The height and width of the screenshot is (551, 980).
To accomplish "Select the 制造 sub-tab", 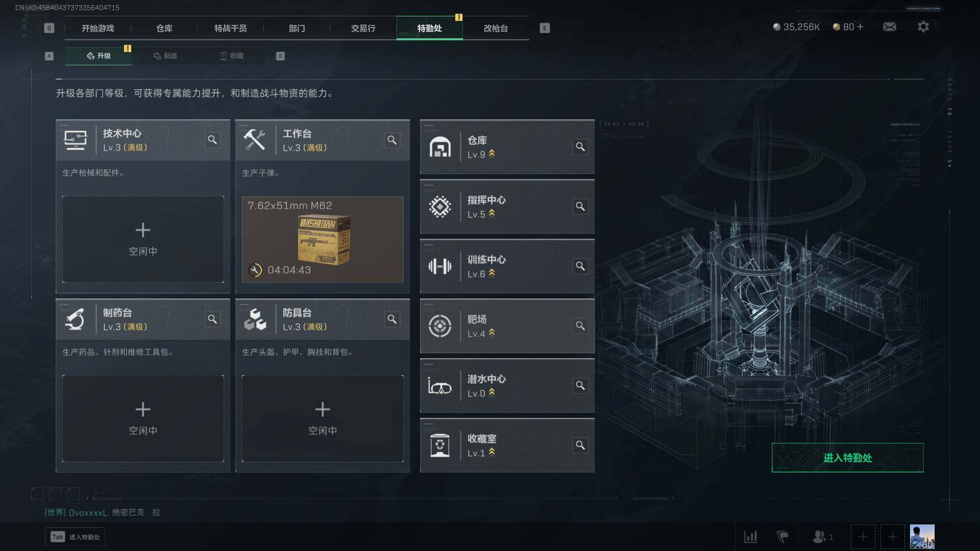I will 165,56.
